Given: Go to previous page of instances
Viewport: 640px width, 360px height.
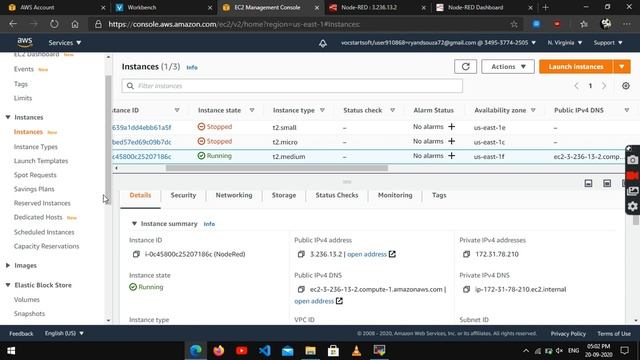Looking at the screenshot, I should pos(576,86).
